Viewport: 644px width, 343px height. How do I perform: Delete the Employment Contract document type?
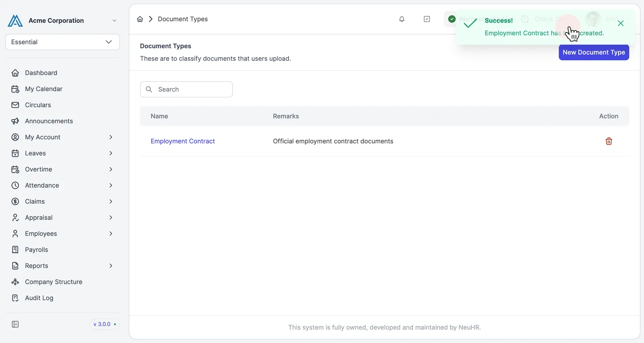click(x=609, y=141)
